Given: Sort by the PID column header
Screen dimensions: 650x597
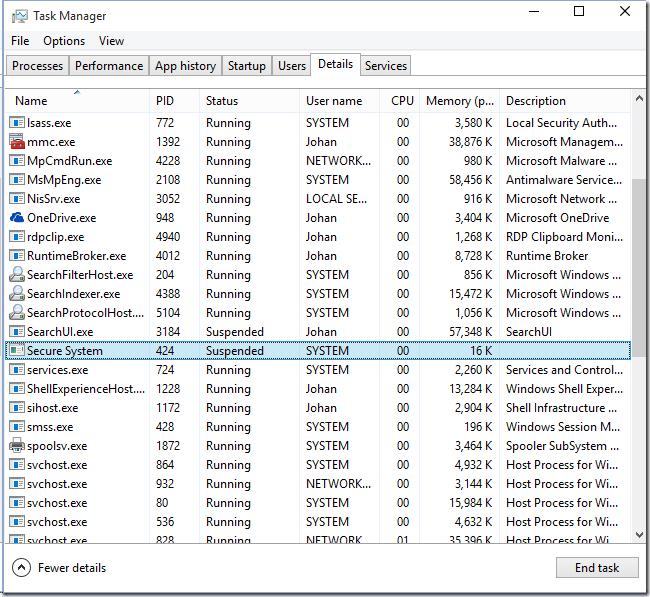Looking at the screenshot, I should click(165, 101).
